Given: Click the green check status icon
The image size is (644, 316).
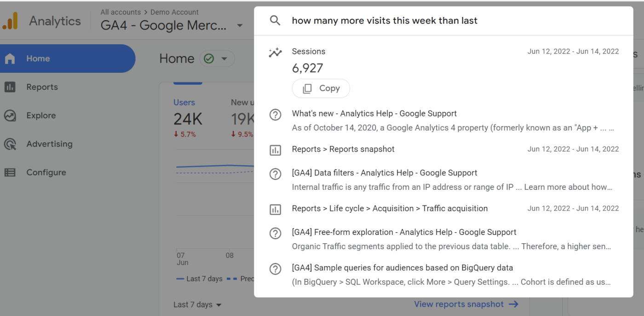Looking at the screenshot, I should click(x=209, y=59).
